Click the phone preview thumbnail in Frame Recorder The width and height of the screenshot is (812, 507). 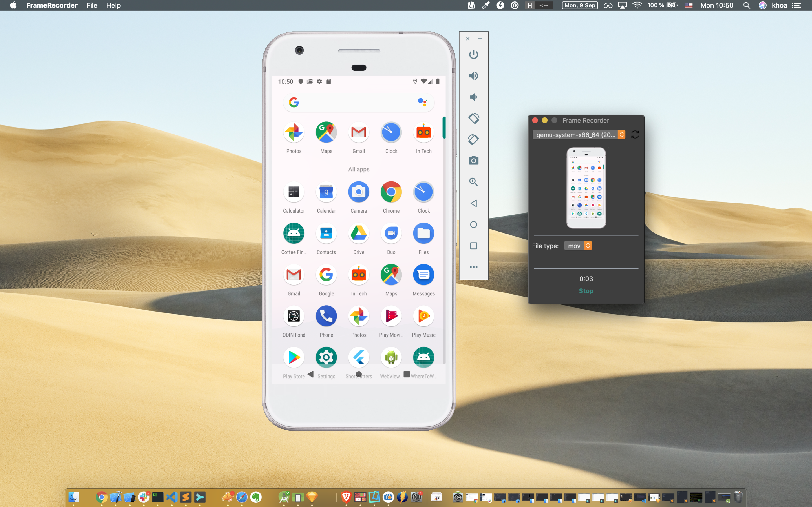coord(586,188)
